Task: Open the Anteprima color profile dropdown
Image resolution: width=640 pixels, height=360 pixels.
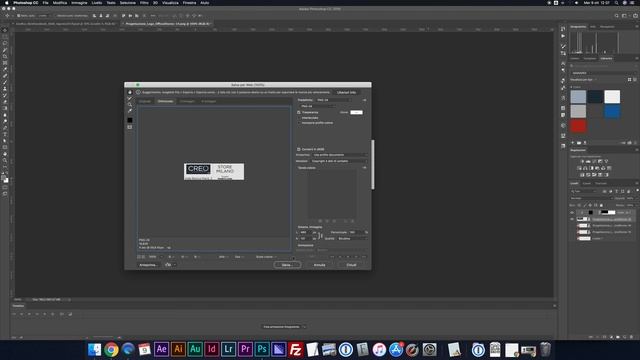Action: pyautogui.click(x=340, y=155)
